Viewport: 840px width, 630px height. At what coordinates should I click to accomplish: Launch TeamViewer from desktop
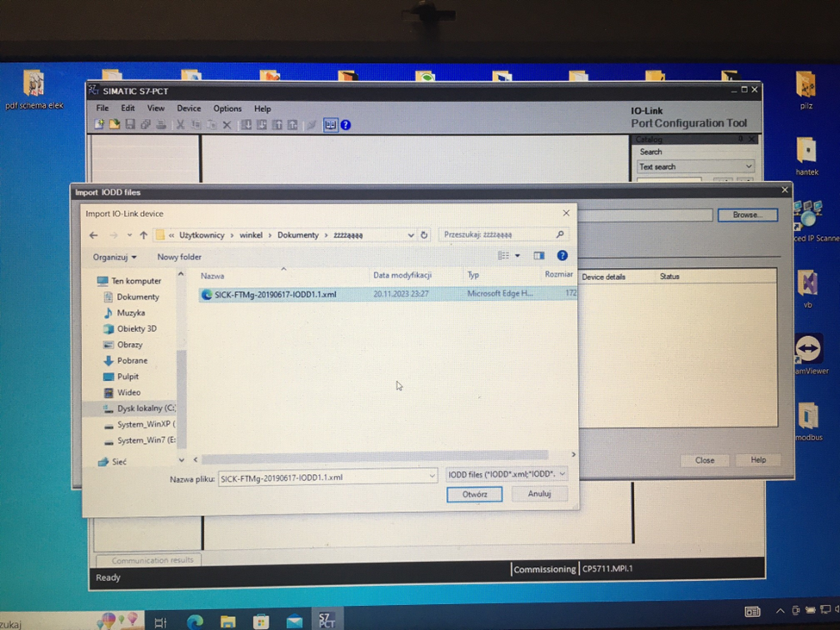pos(810,353)
